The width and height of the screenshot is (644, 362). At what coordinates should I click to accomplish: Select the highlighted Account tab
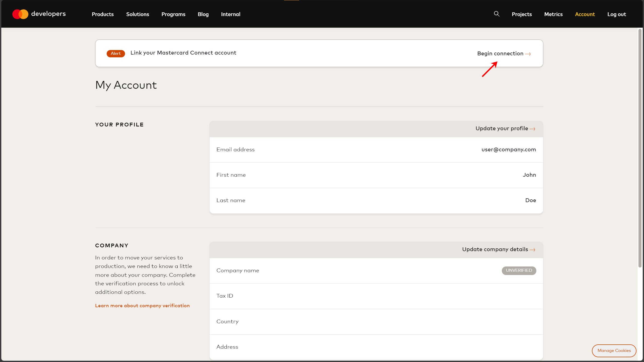(x=585, y=14)
